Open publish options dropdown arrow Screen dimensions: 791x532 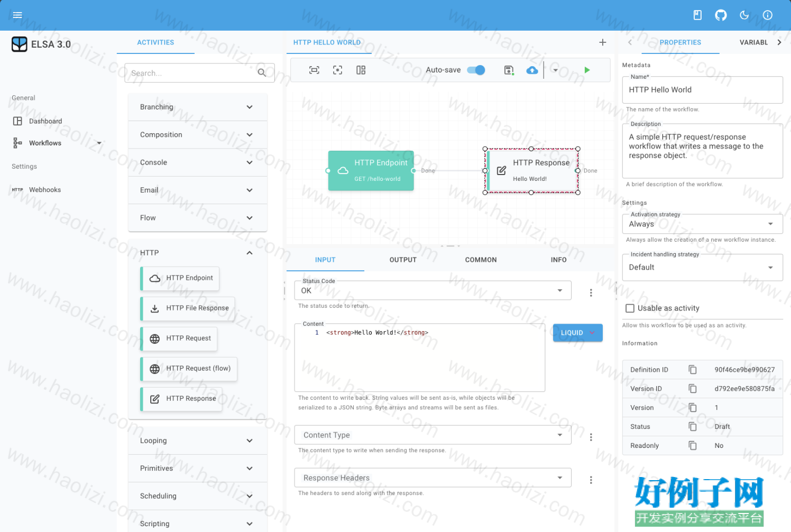click(555, 70)
